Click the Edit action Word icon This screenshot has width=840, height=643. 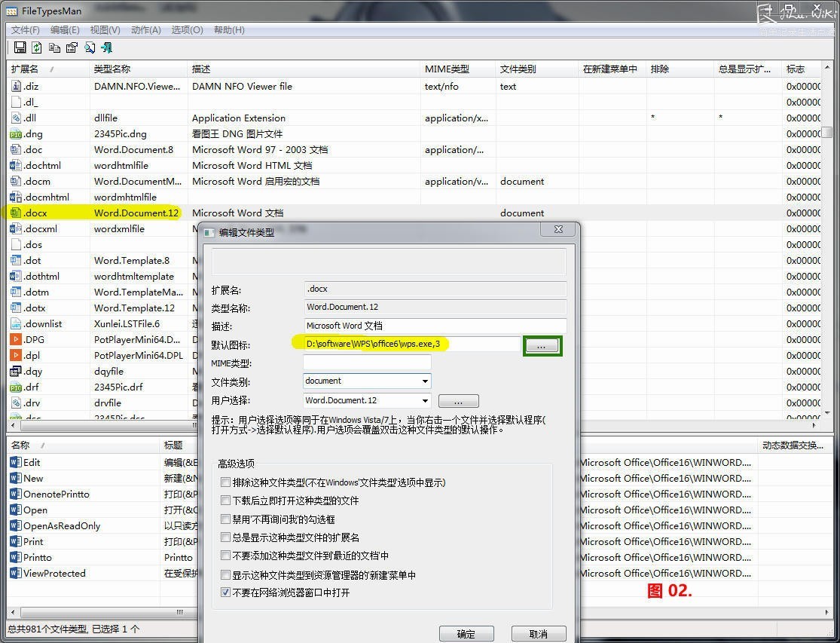click(x=16, y=462)
